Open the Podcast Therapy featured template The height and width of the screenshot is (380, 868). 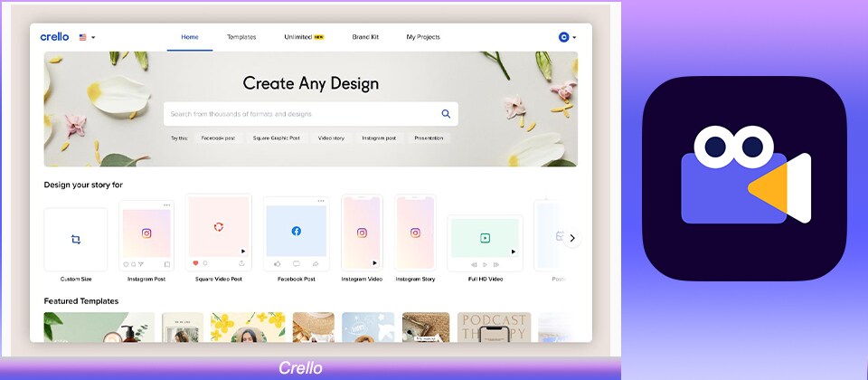click(494, 327)
